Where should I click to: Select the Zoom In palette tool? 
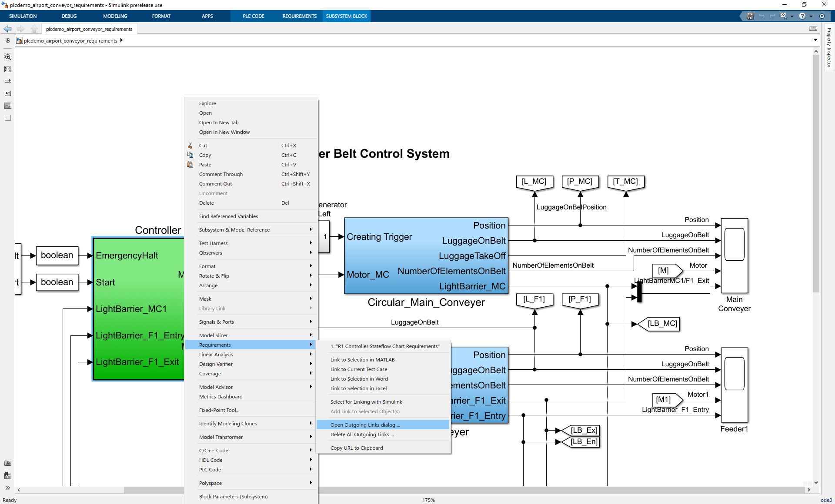tap(8, 57)
